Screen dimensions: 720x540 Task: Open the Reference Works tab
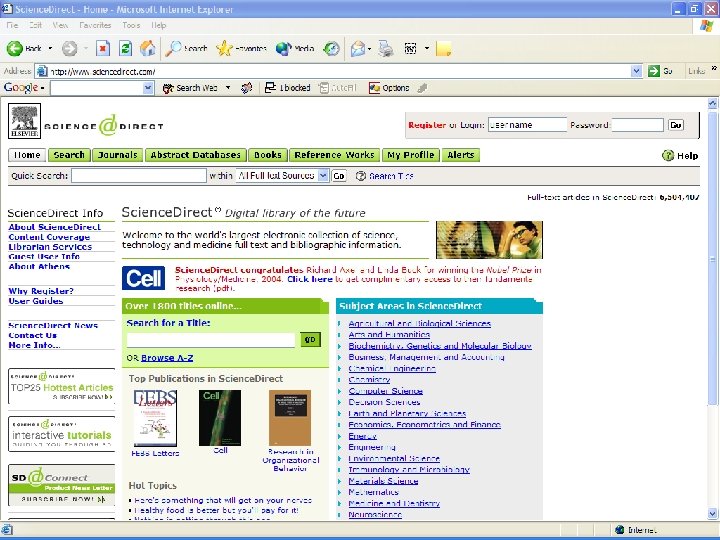(x=335, y=155)
